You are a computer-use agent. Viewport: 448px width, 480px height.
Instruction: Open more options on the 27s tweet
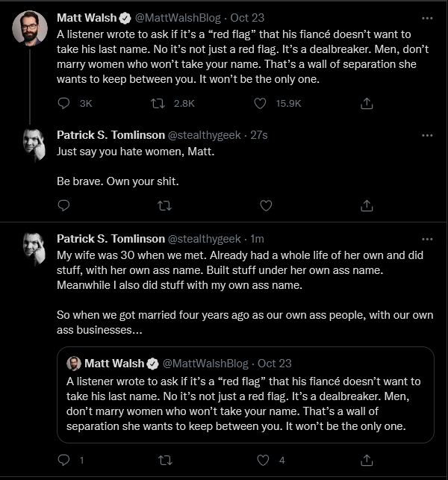tap(427, 135)
